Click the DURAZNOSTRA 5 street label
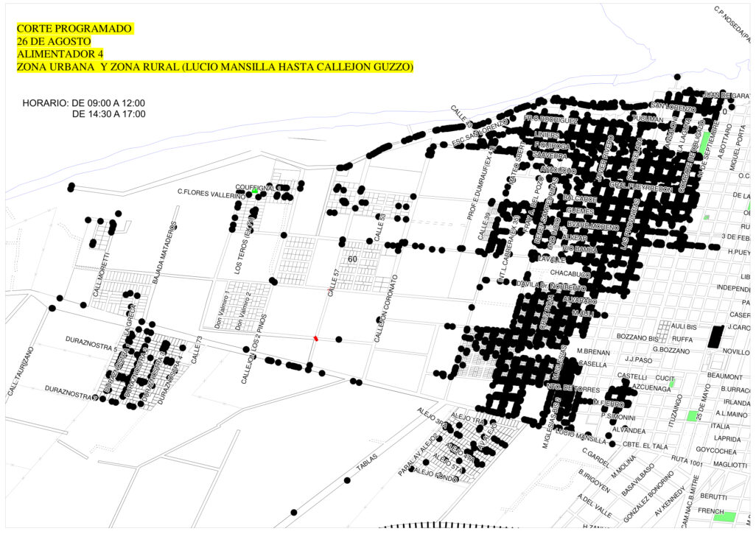The height and width of the screenshot is (534, 756). click(91, 344)
